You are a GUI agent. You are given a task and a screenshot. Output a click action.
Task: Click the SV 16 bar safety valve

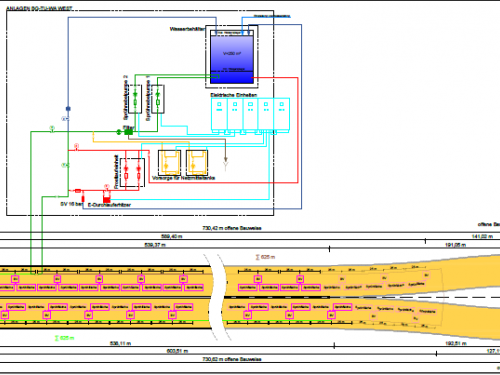[83, 198]
